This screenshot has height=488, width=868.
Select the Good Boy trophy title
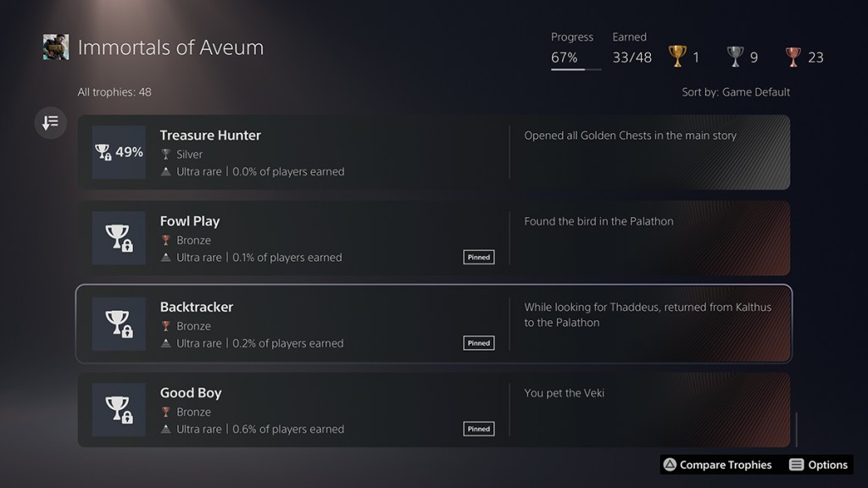[x=191, y=393]
